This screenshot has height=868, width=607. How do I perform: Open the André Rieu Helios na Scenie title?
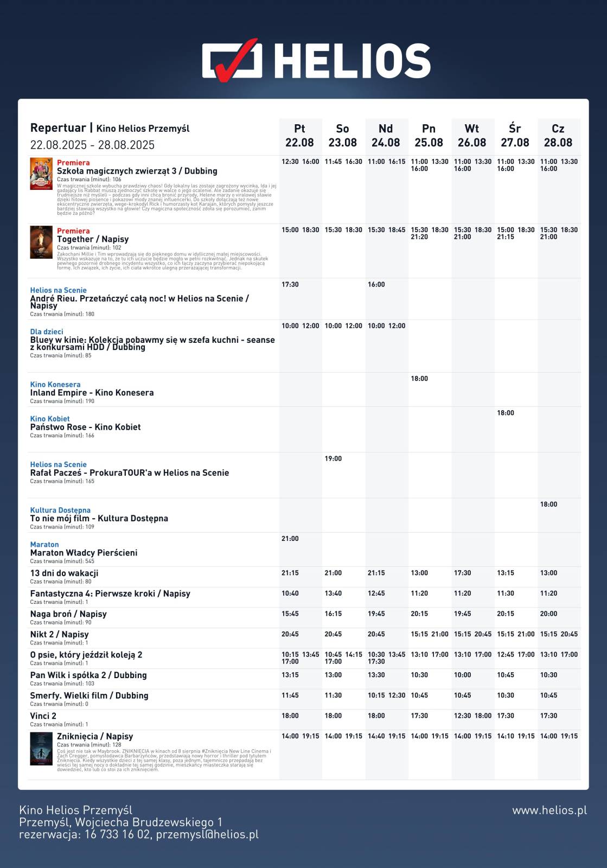139,302
